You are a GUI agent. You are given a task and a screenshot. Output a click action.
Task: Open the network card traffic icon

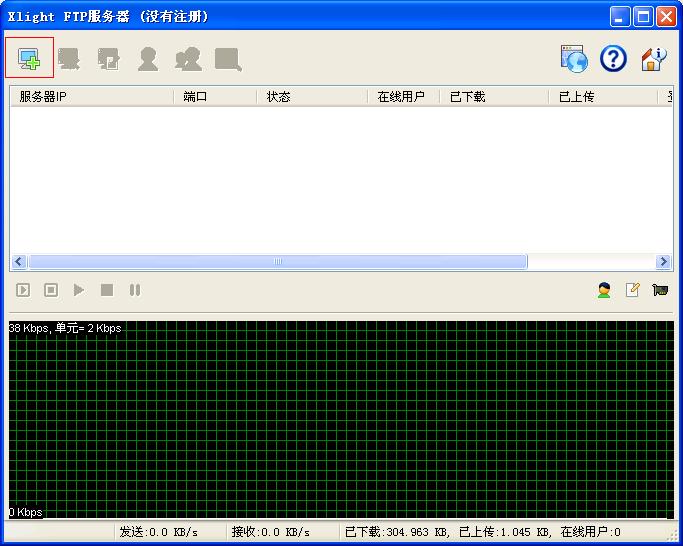[660, 290]
